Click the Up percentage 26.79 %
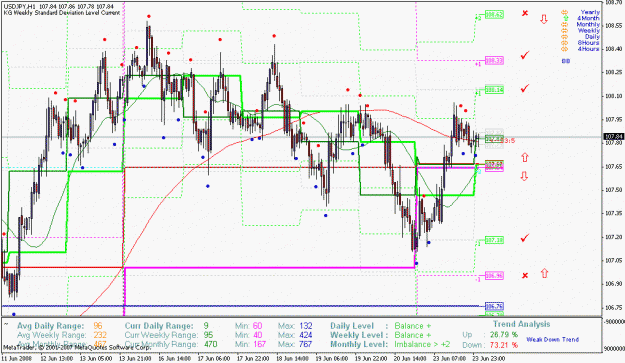 pyautogui.click(x=504, y=335)
